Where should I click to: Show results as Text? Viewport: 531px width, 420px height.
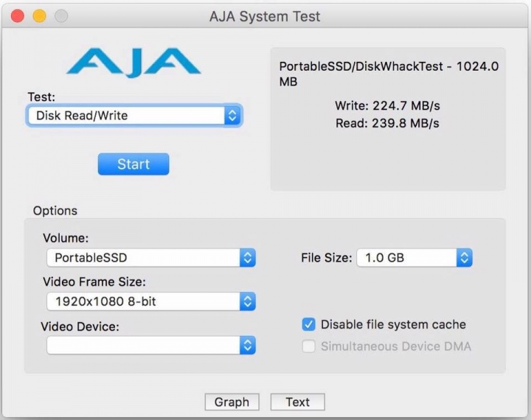298,402
